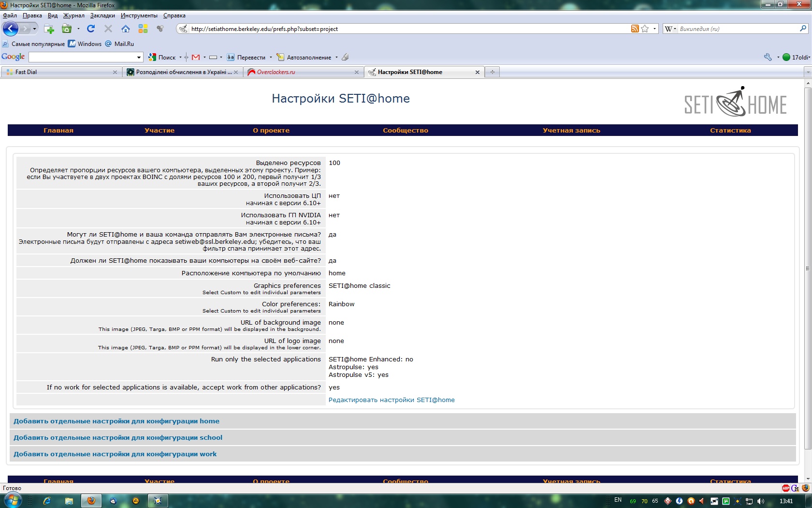Click the vertical page scrollbar
Screen dimensions: 812x508
(x=808, y=269)
